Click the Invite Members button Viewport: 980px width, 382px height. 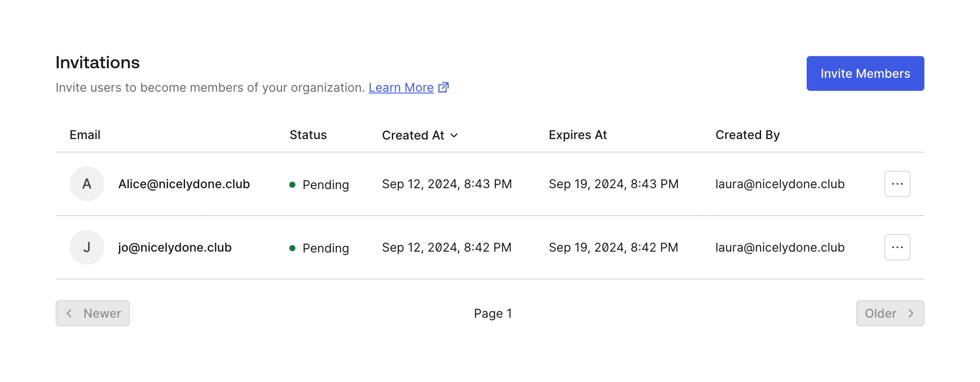click(865, 73)
